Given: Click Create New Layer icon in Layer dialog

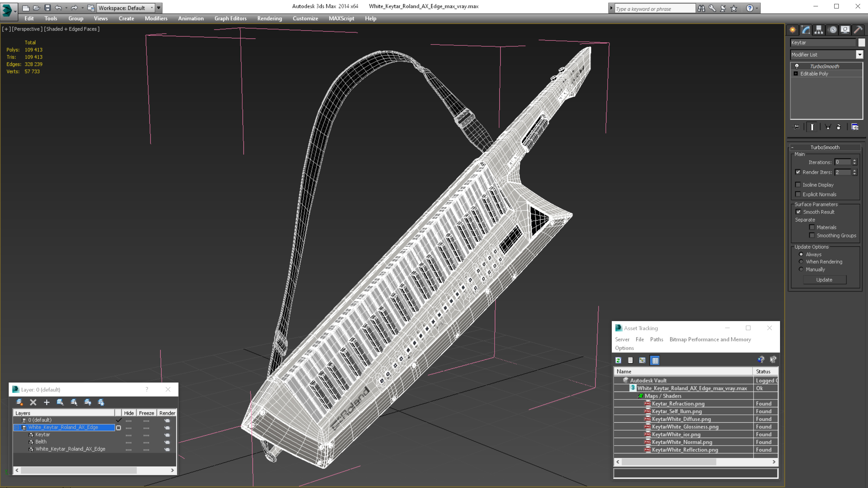Looking at the screenshot, I should tap(19, 402).
